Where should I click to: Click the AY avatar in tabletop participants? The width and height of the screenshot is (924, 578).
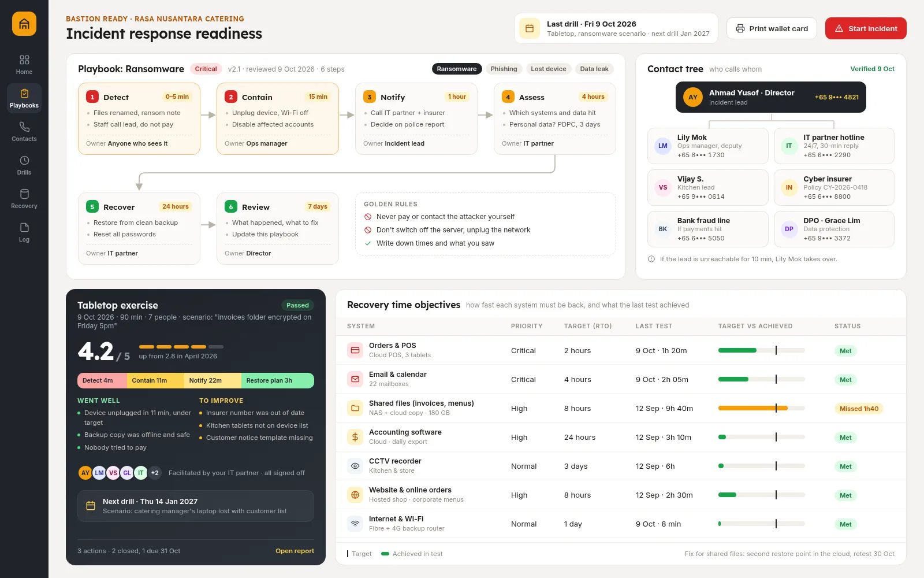tap(85, 473)
